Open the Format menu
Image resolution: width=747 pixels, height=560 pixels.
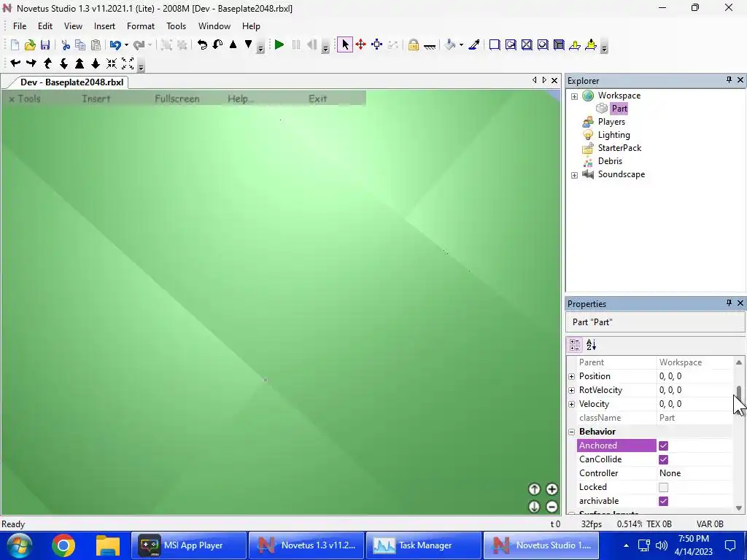pos(141,26)
